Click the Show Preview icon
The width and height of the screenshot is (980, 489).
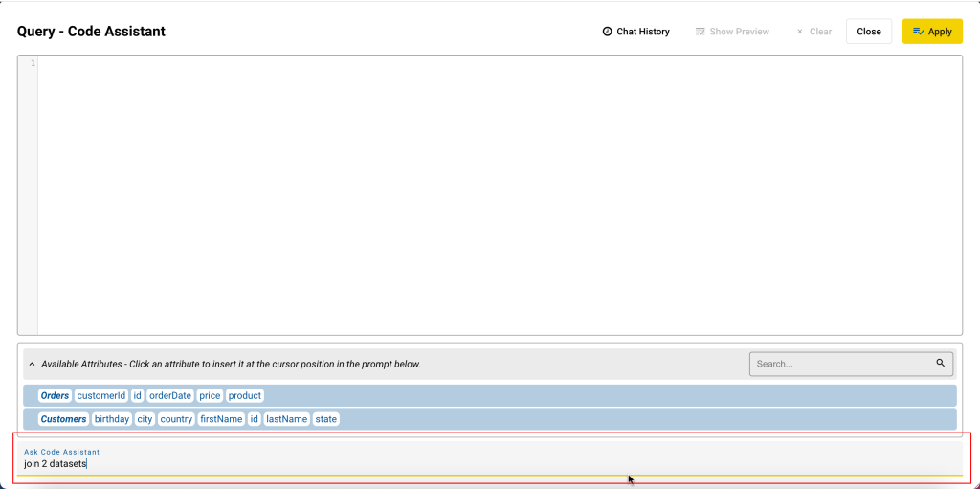(701, 32)
